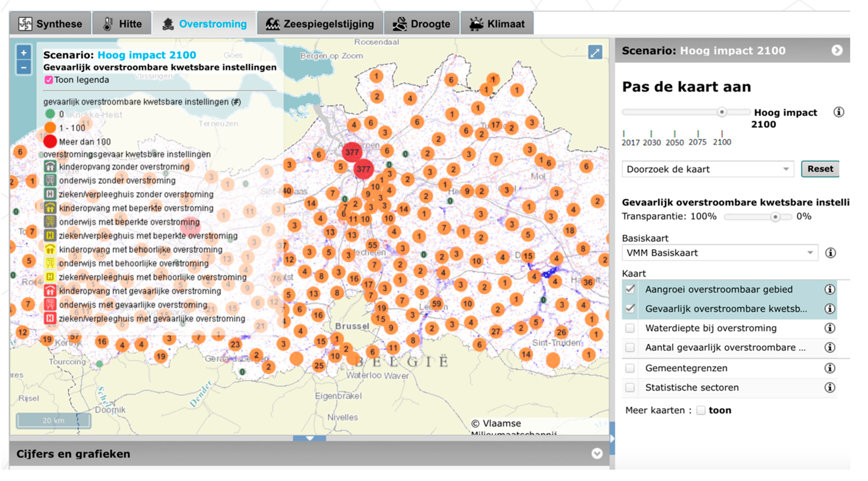868x481 pixels.
Task: Switch to the Hitte tab
Action: pos(122,24)
